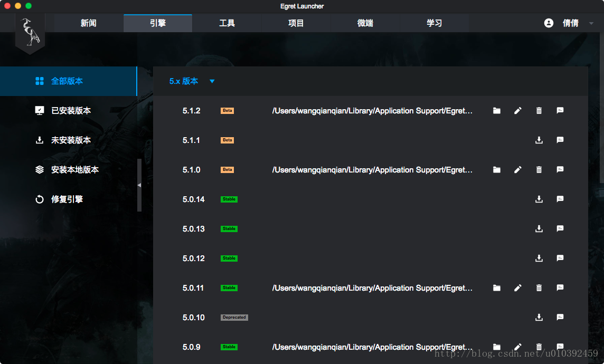
Task: Click username 倩倩 in the header
Action: coord(571,23)
